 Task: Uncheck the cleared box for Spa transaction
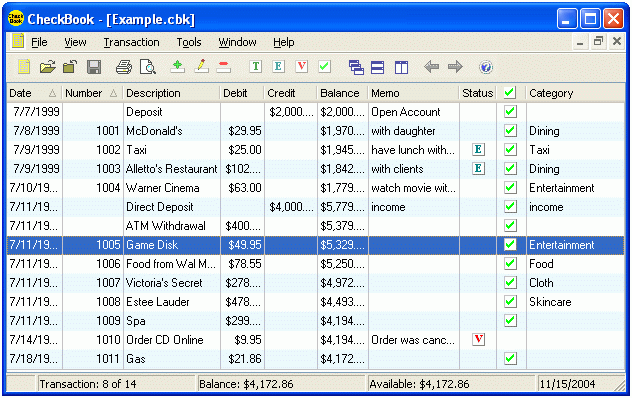pos(510,320)
